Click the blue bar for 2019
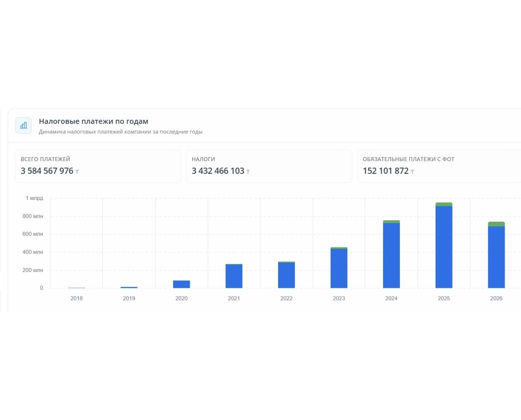Screen dimensions: 521x420 (x=129, y=287)
